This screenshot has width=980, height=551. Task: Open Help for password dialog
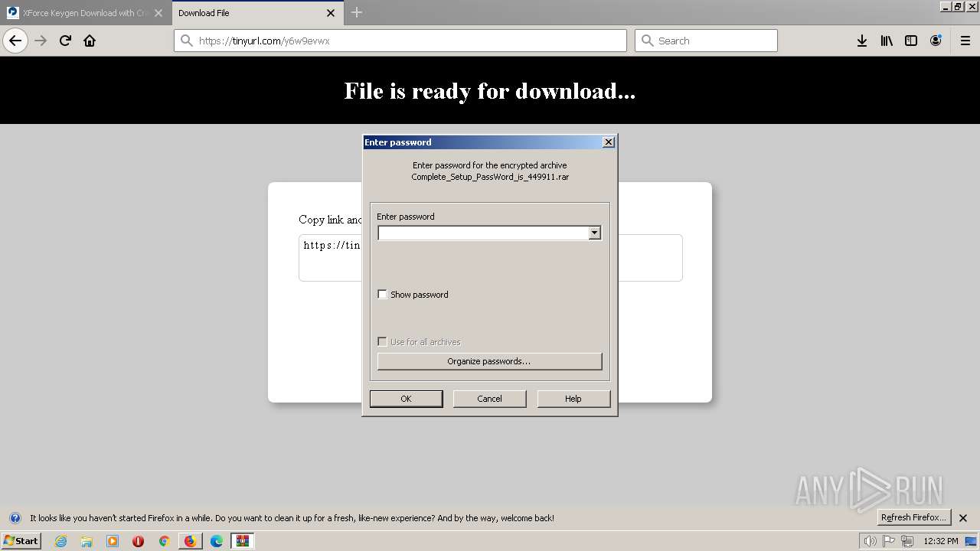[573, 399]
